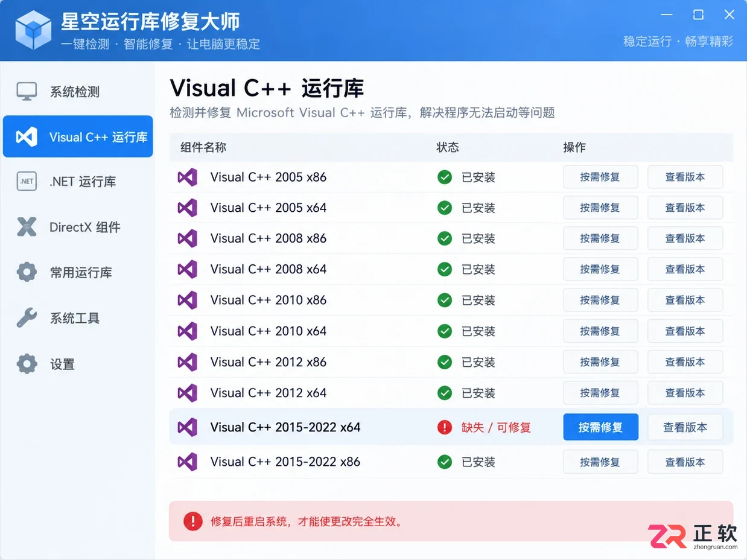Click the monitor icon for 系统检测
Viewport: 747px width, 560px height.
pyautogui.click(x=27, y=92)
